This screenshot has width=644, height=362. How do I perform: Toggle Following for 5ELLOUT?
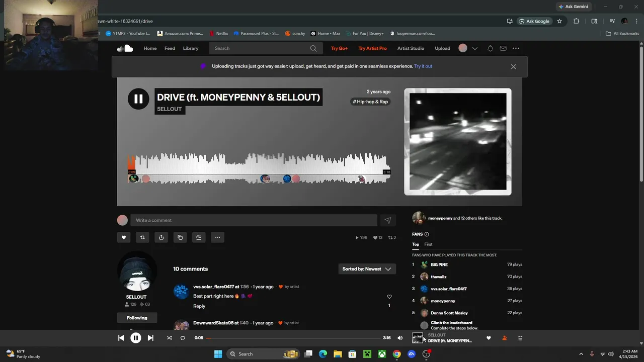137,318
